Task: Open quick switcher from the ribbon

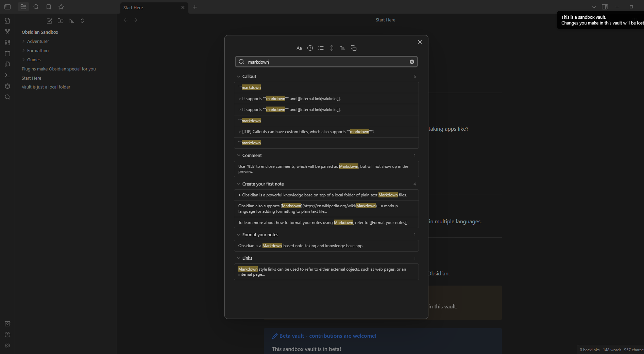Action: [7, 21]
